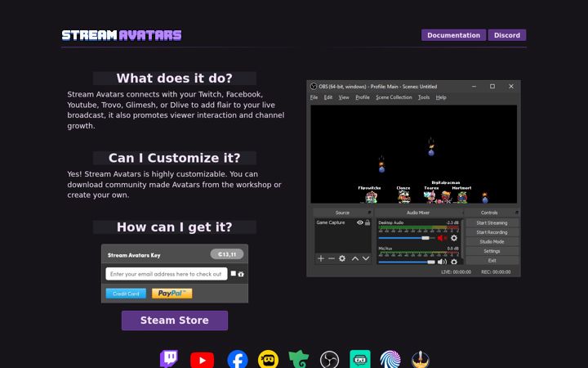Click the Mic/Aux 0.0 dB value
The image size is (588, 368).
[453, 249]
